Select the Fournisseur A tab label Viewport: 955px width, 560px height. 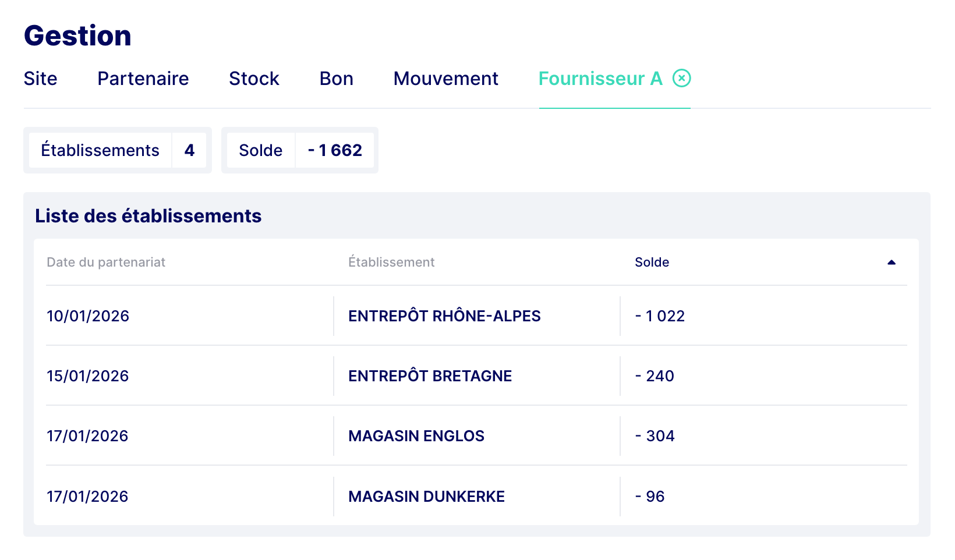pos(600,79)
